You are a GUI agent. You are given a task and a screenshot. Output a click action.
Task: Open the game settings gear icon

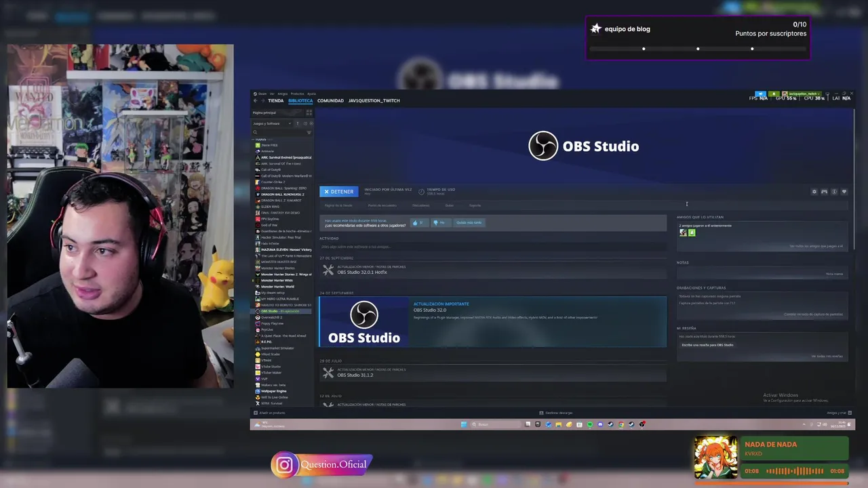pyautogui.click(x=814, y=192)
